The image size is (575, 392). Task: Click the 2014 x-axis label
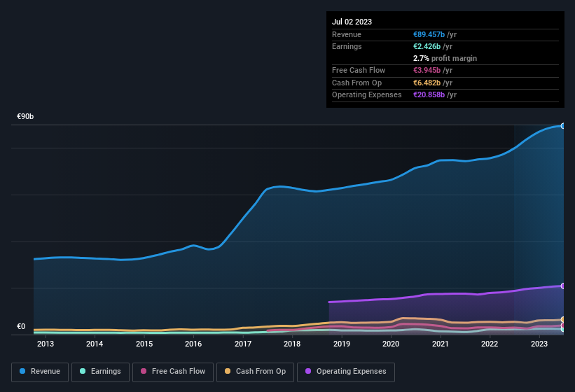click(95, 344)
